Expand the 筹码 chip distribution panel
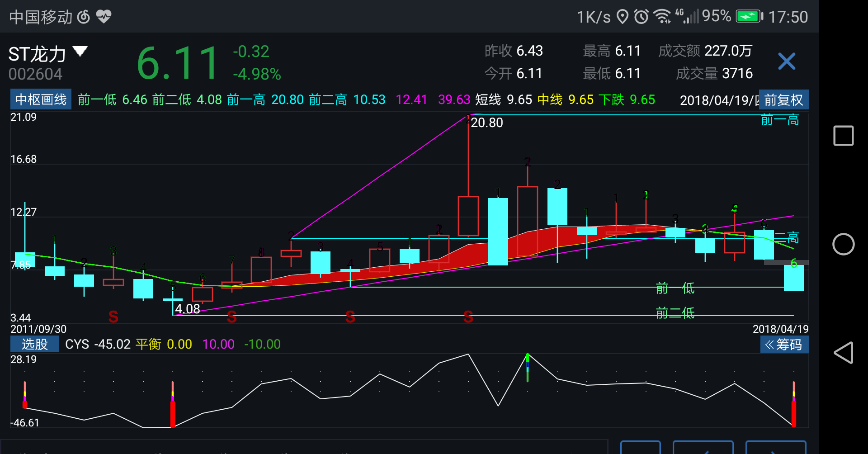Screen dimensions: 868x454 (x=784, y=345)
